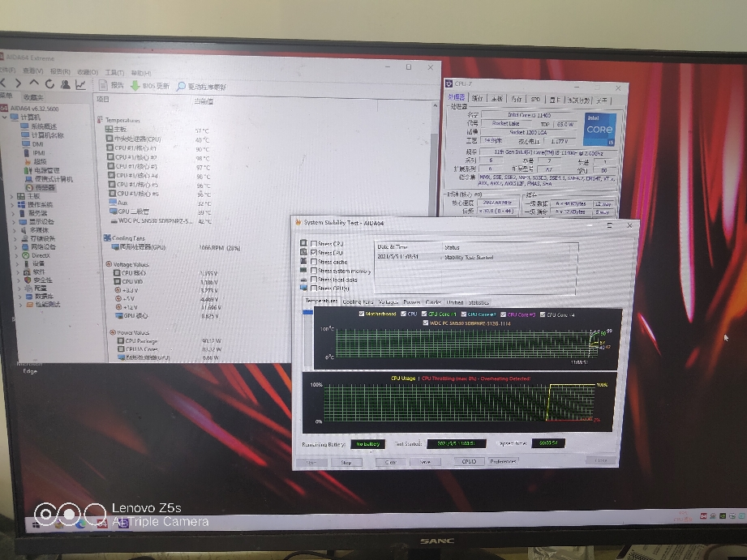Click the Save button in Stability Test
The image size is (747, 560).
pyautogui.click(x=425, y=462)
